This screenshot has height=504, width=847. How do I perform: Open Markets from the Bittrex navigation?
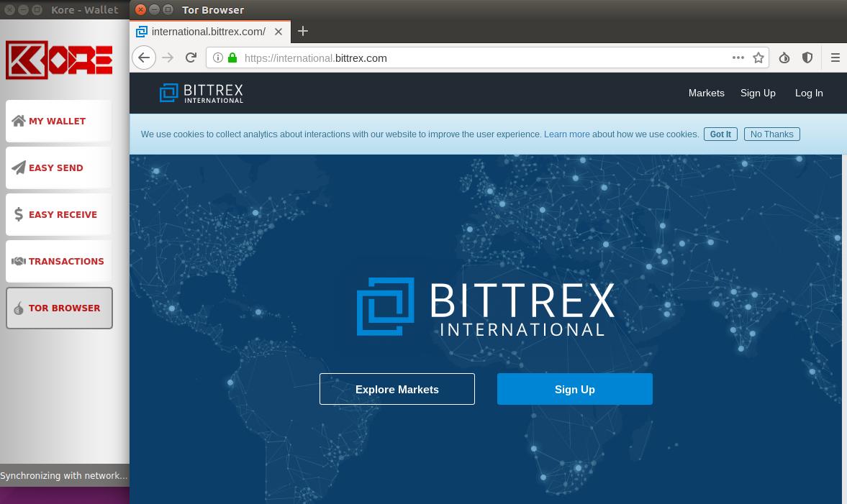click(706, 93)
